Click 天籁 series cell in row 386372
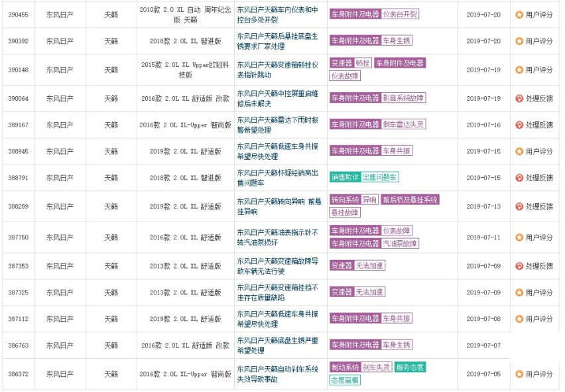Image resolution: width=565 pixels, height=392 pixels. (x=111, y=374)
